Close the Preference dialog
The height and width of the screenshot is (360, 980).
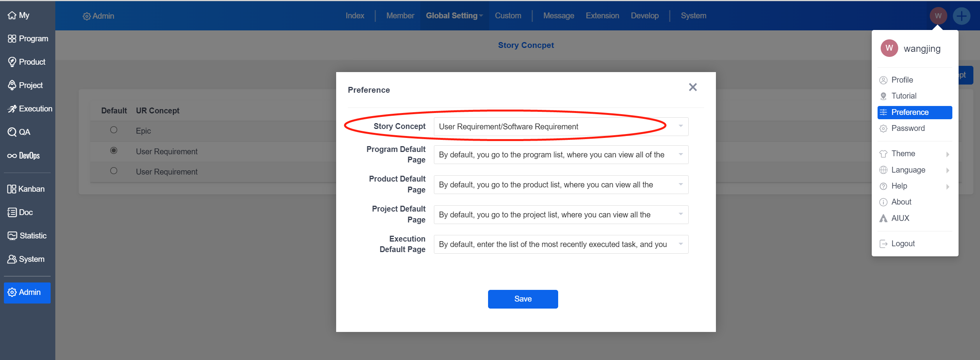693,87
